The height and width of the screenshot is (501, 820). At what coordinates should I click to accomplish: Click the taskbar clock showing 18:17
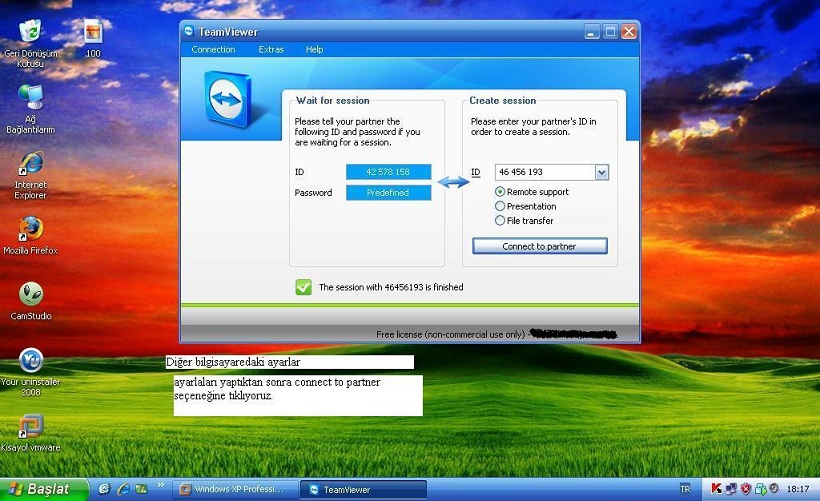click(798, 489)
